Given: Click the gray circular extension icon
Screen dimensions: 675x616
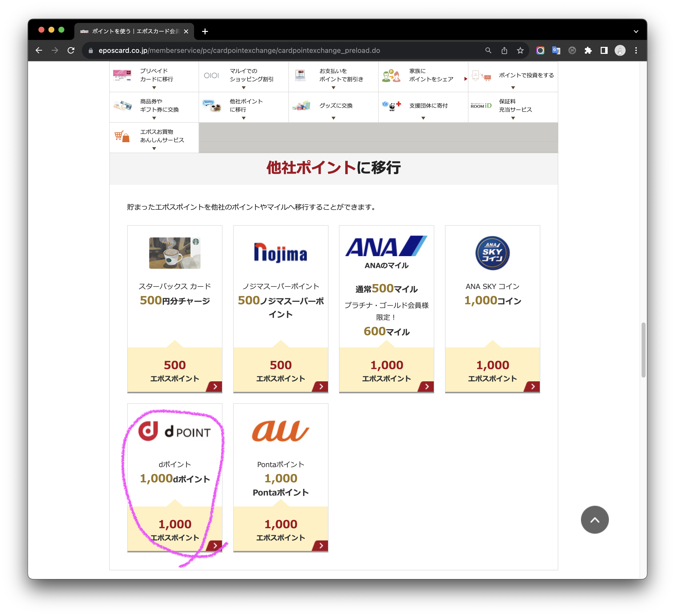Looking at the screenshot, I should pos(572,51).
